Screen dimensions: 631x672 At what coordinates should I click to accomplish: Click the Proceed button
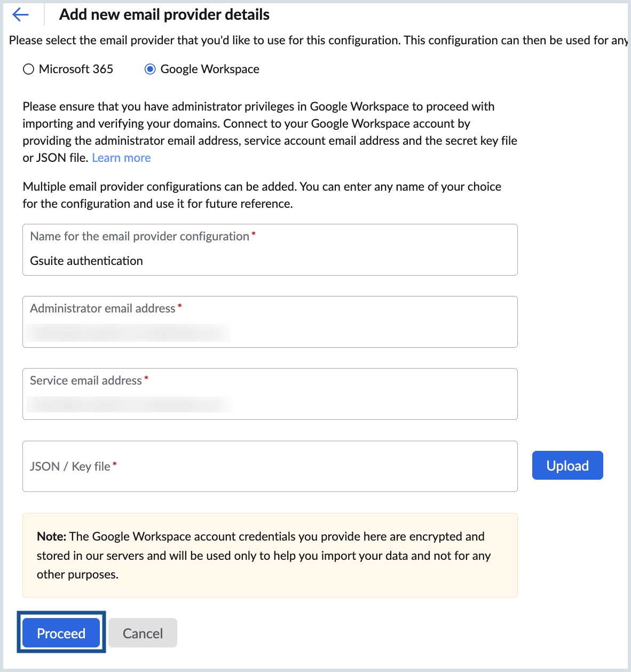point(61,633)
